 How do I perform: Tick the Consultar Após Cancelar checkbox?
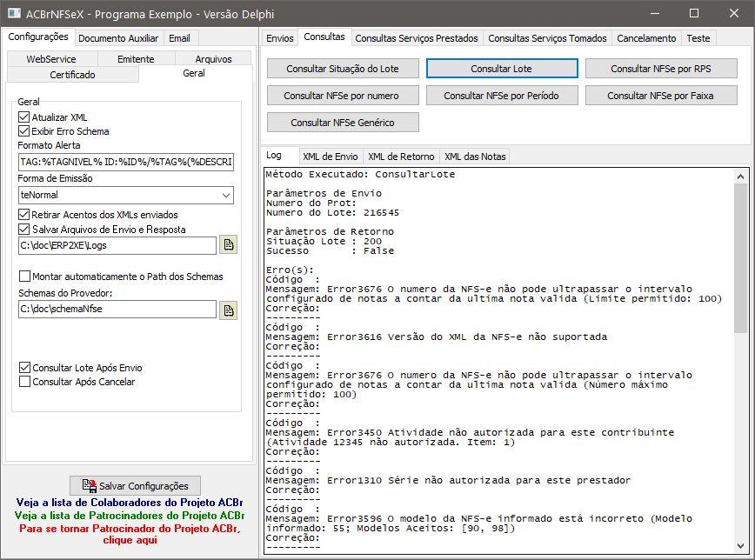point(24,382)
